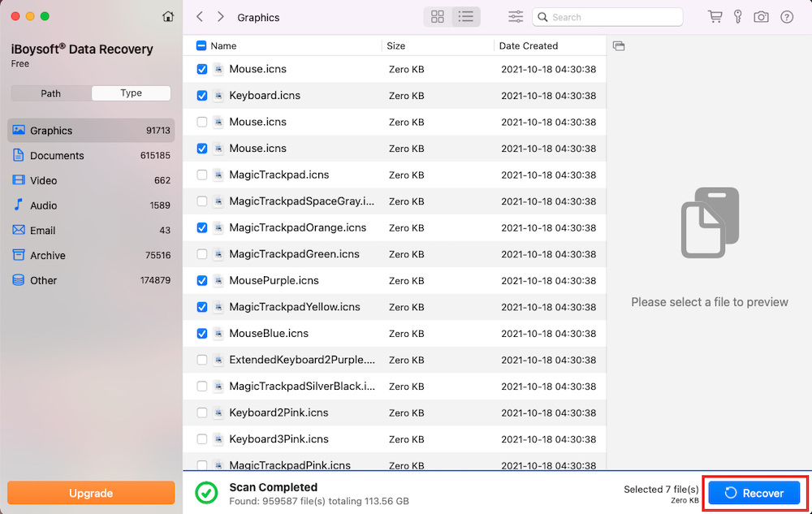Open the filter options sliders icon
This screenshot has width=812, height=514.
pos(516,16)
